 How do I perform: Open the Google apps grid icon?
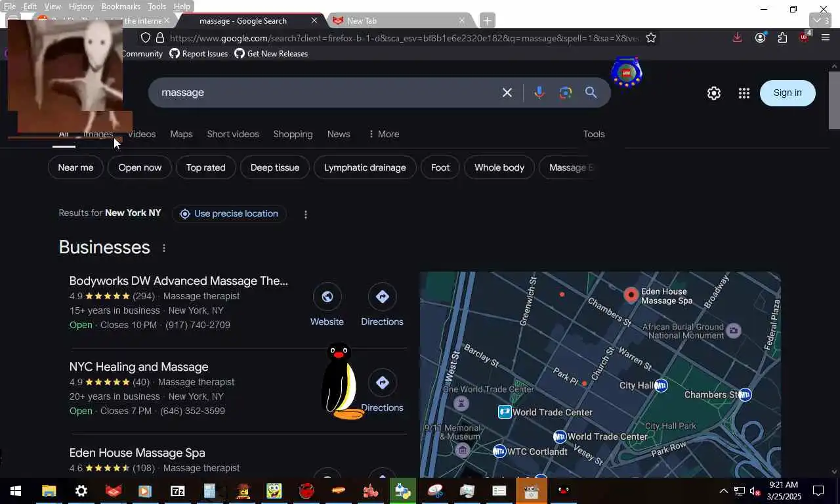tap(744, 93)
